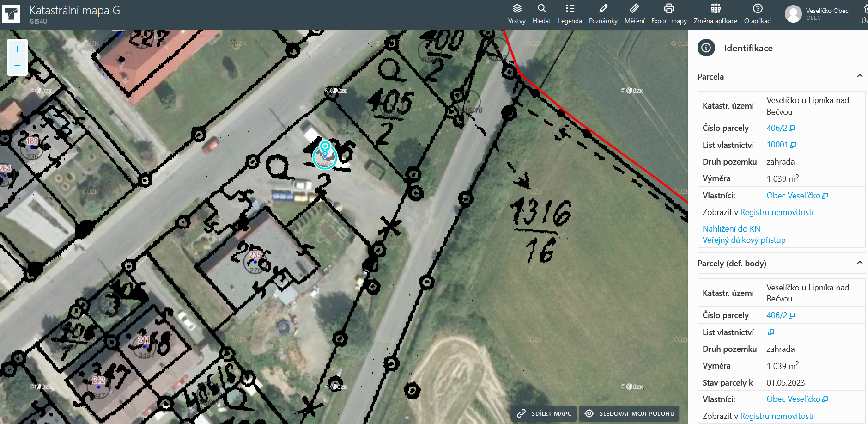The height and width of the screenshot is (424, 868).
Task: Open Změna aplikace app switcher
Action: (x=715, y=14)
